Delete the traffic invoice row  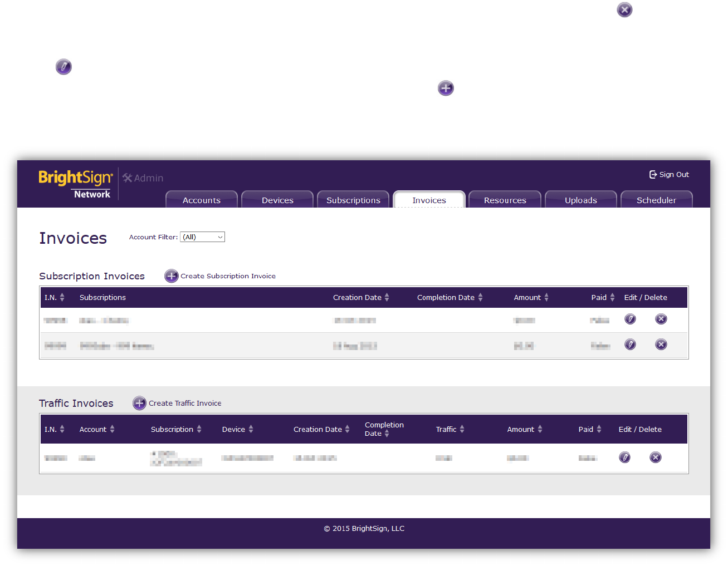pos(656,457)
